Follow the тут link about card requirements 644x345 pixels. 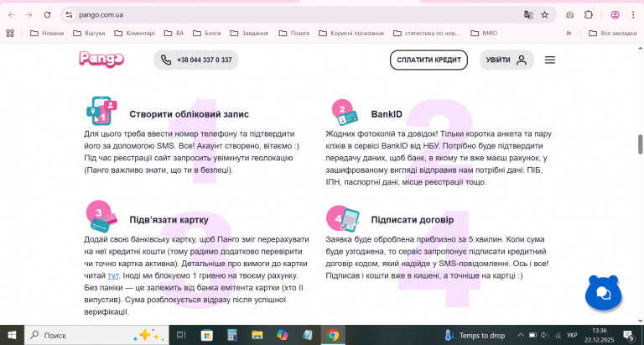(x=113, y=275)
